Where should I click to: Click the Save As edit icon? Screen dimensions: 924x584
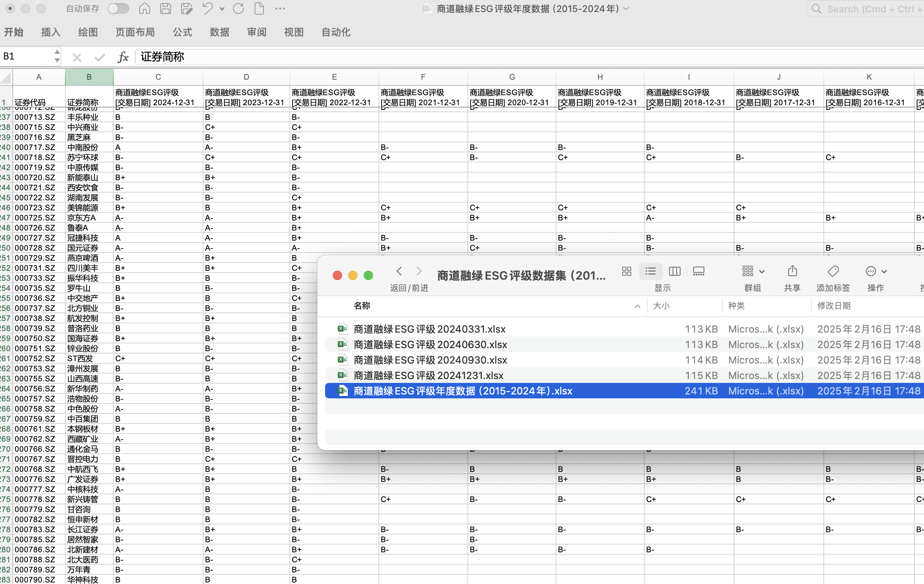(x=187, y=9)
